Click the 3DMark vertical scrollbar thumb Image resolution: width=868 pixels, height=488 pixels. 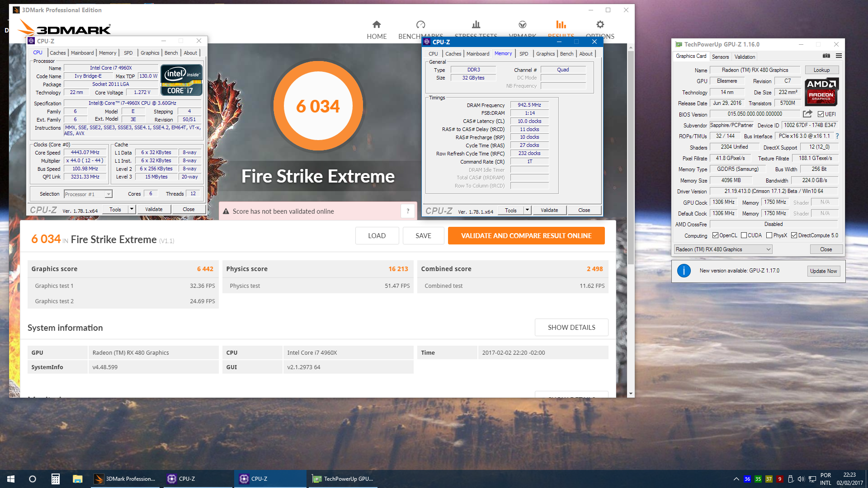(x=631, y=158)
